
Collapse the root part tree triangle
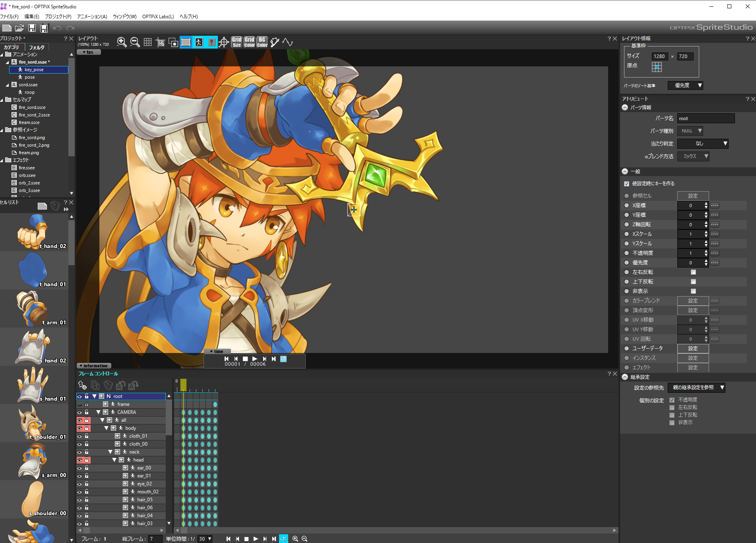tap(94, 396)
